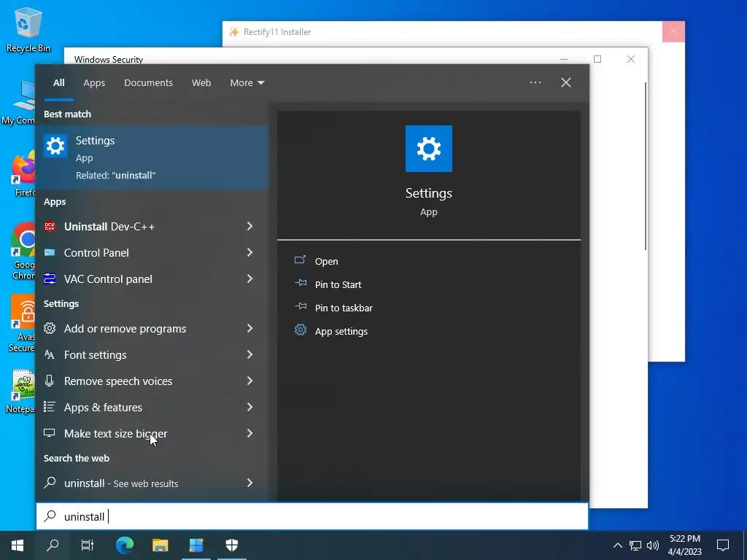Click the Open icon in preview pane
Viewport: 747px width, 560px height.
pyautogui.click(x=300, y=260)
